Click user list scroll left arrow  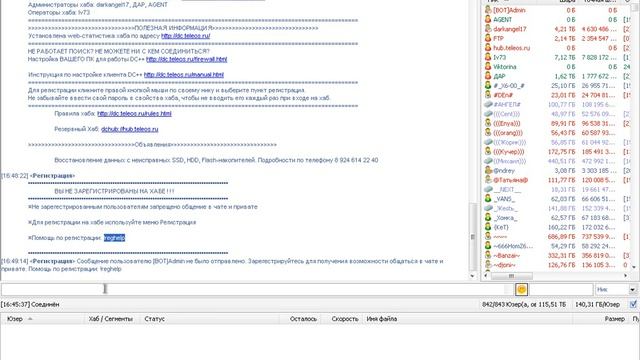486,276
